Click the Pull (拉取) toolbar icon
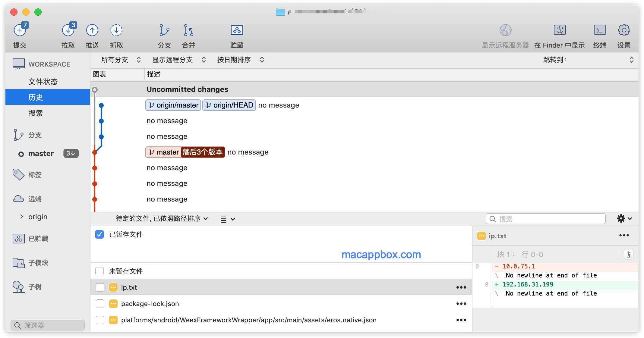This screenshot has height=338, width=644. (x=68, y=30)
